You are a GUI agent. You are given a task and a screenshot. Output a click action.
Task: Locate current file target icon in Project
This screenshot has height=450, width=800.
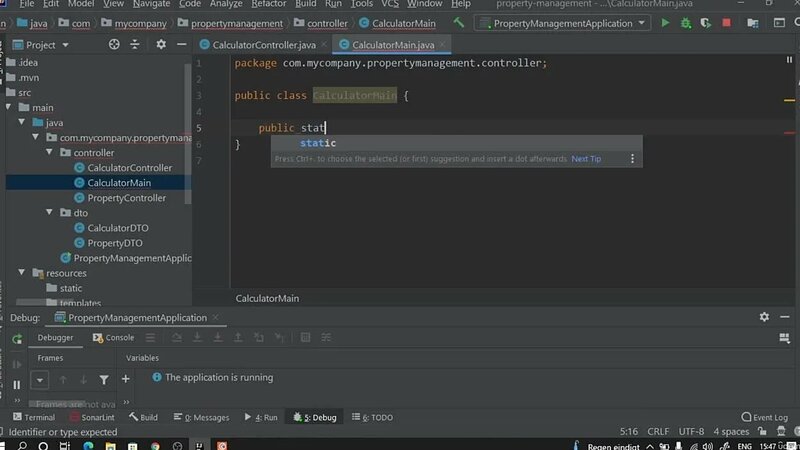coord(114,45)
